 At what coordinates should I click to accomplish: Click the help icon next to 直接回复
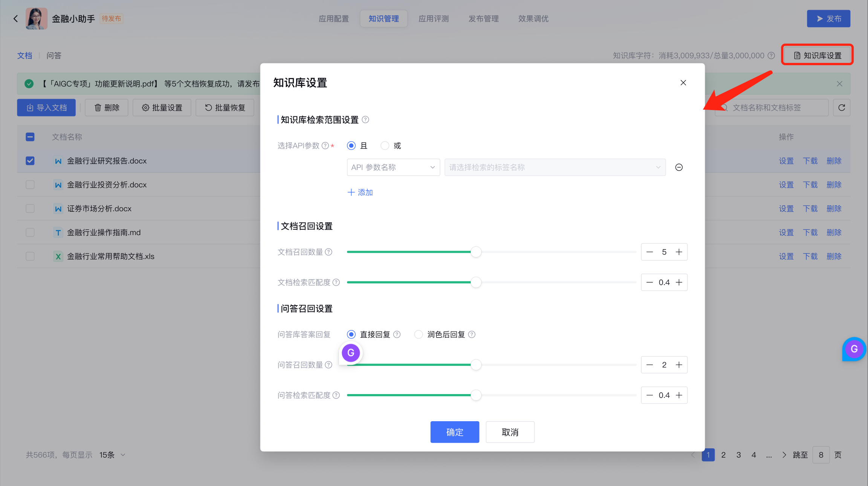point(397,335)
